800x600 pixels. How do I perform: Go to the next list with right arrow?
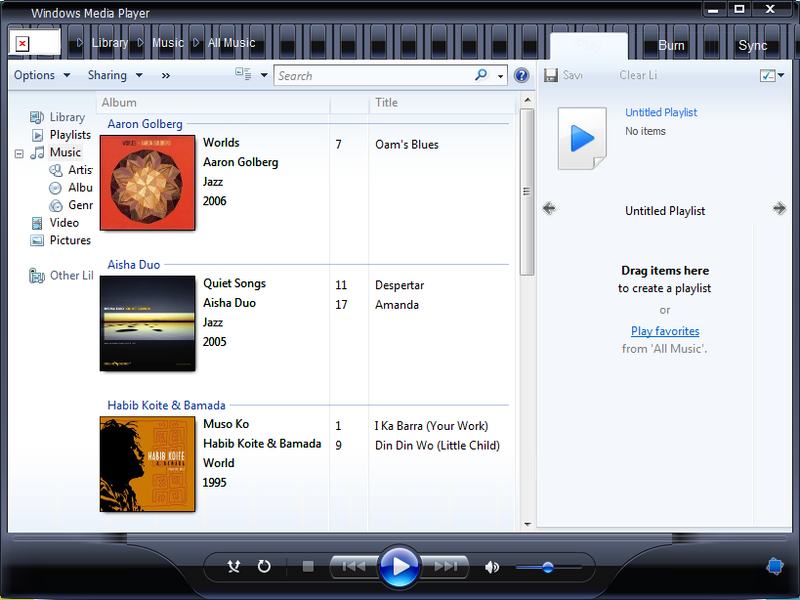click(x=779, y=208)
